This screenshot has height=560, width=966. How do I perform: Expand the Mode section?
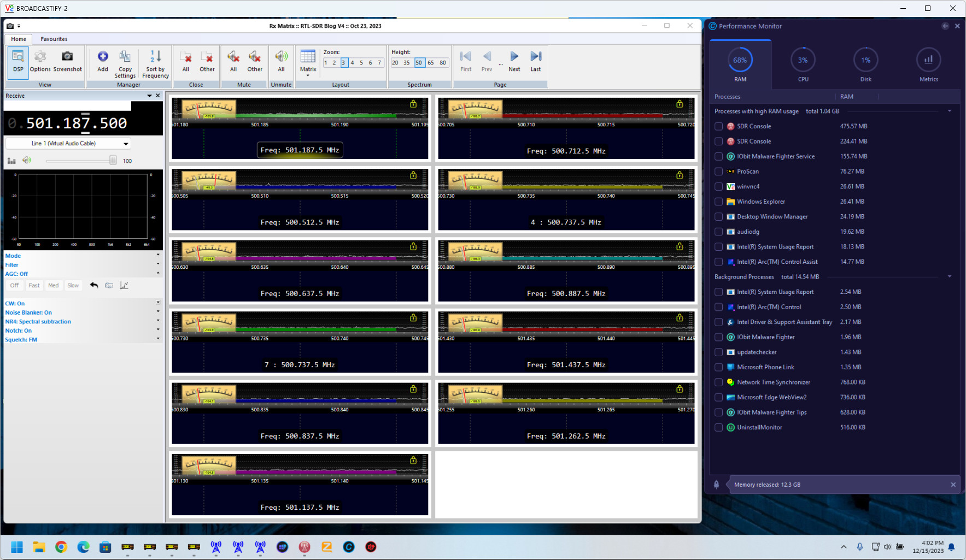(x=158, y=255)
